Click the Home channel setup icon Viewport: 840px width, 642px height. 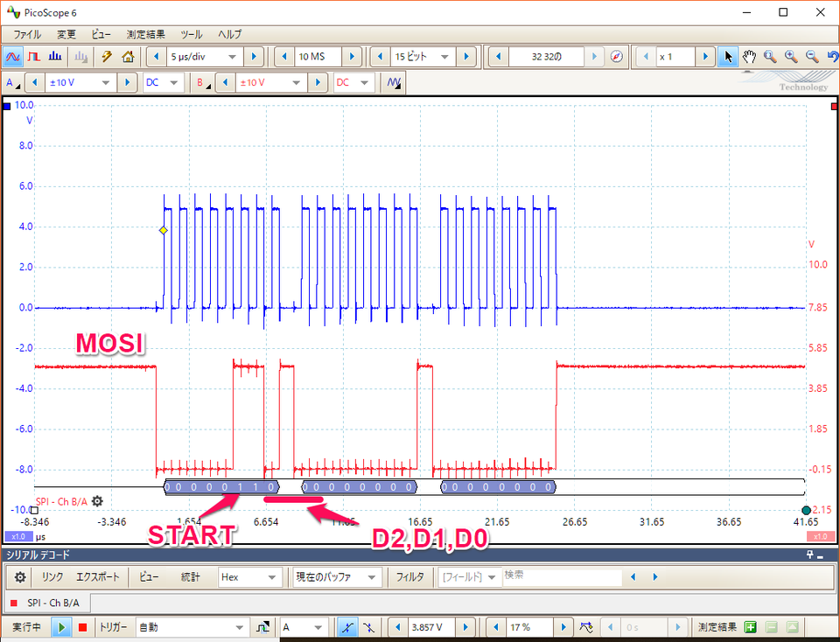pyautogui.click(x=128, y=57)
